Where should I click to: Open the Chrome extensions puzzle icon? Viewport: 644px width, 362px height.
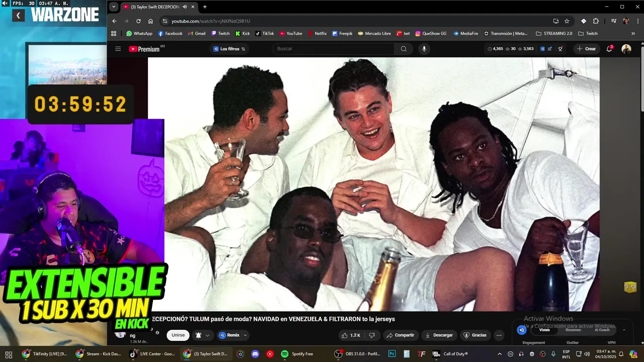[x=596, y=21]
